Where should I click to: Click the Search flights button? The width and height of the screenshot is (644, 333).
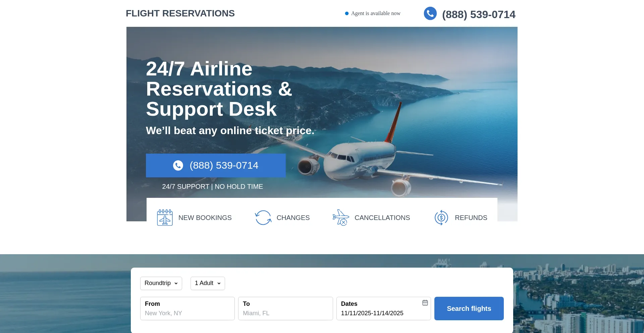pyautogui.click(x=469, y=309)
